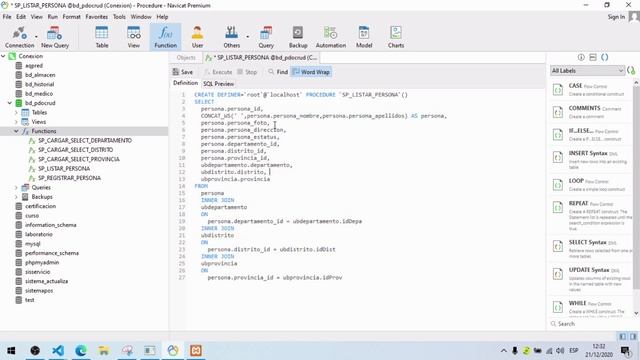Viewport: 640px width, 360px height.
Task: Click the snippet search field
Action: (x=592, y=324)
